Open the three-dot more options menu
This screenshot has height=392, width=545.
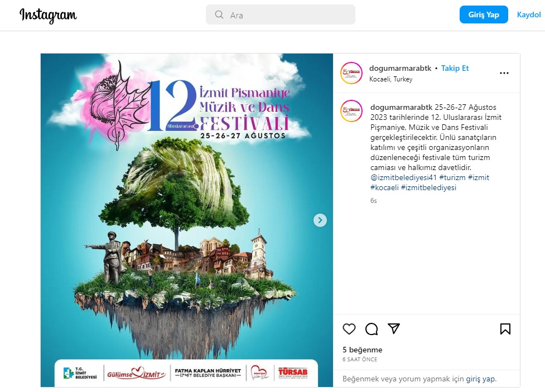(504, 73)
